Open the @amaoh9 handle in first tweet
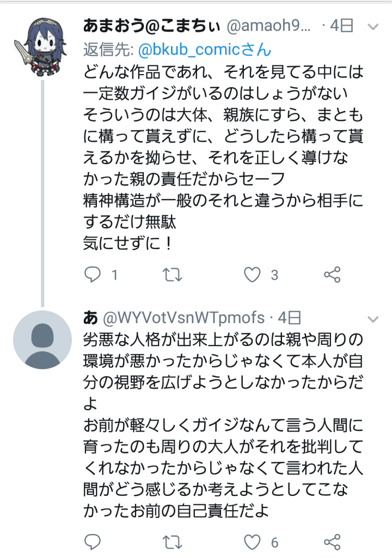The image size is (392, 558). pyautogui.click(x=268, y=25)
